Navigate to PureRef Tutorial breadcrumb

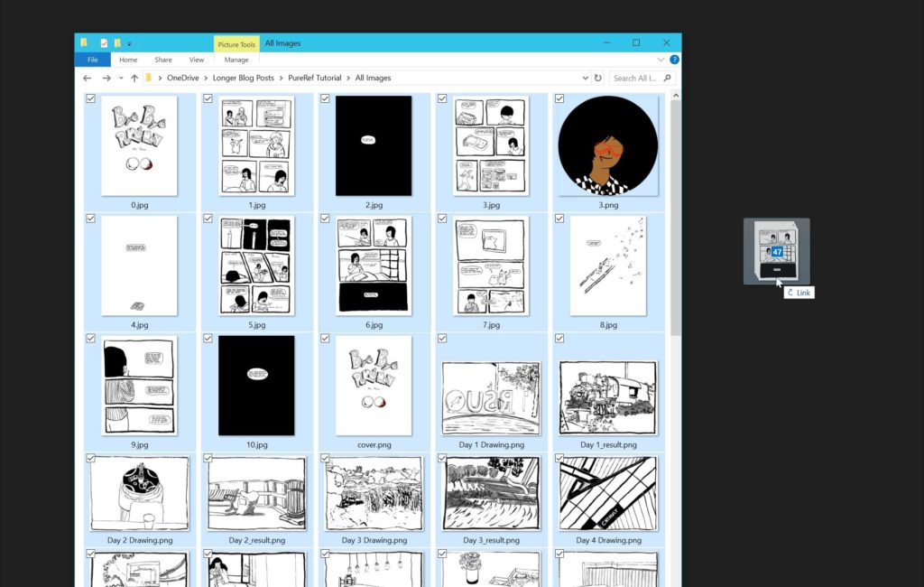(315, 78)
